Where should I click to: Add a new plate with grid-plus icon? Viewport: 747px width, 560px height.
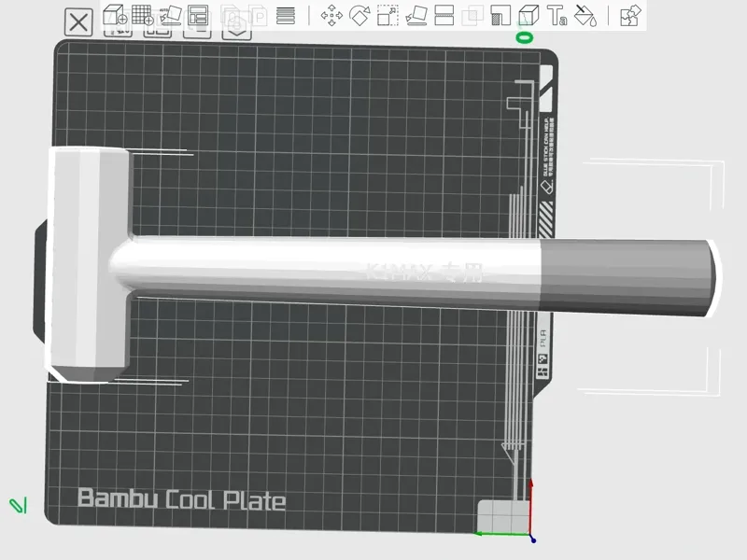click(143, 15)
